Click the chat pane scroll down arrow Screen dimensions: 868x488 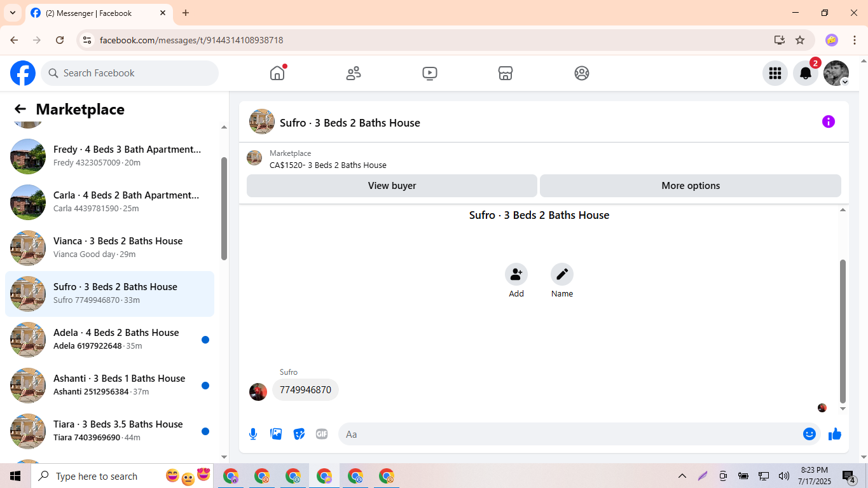click(x=843, y=409)
